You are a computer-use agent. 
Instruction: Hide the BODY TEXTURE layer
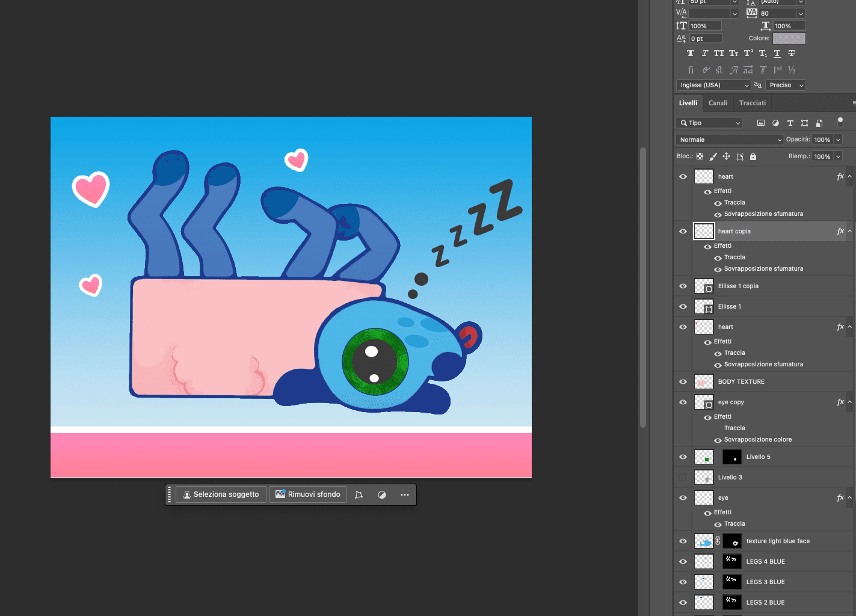[683, 382]
